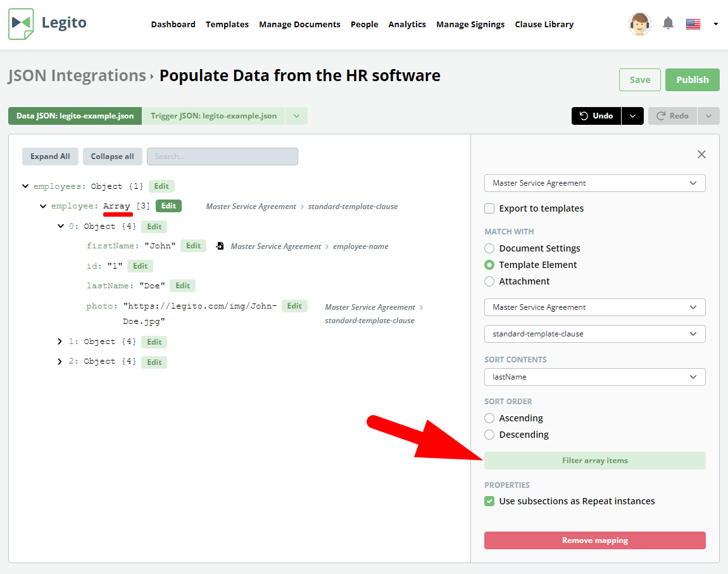Edit the firstName "John" value

(193, 246)
